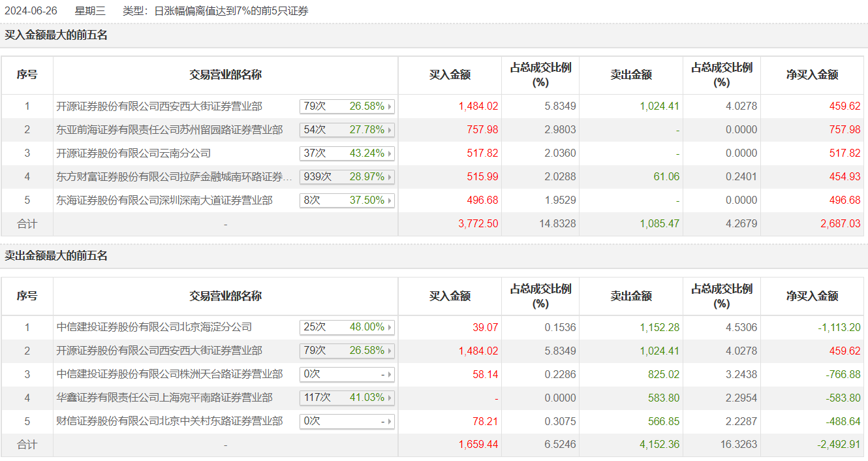868x461 pixels.
Task: Click 财信证券北京中关村东路证券营业部 link
Action: 170,421
